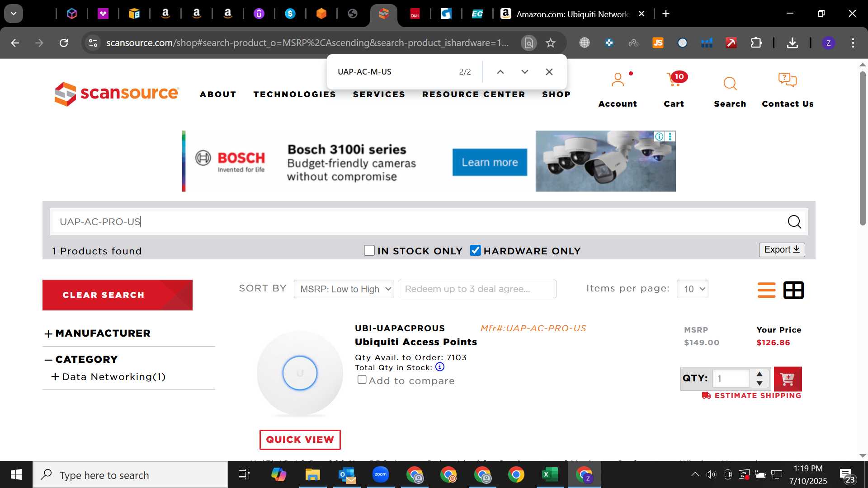Go back to previous page
This screenshot has height=488, width=868.
[15, 43]
